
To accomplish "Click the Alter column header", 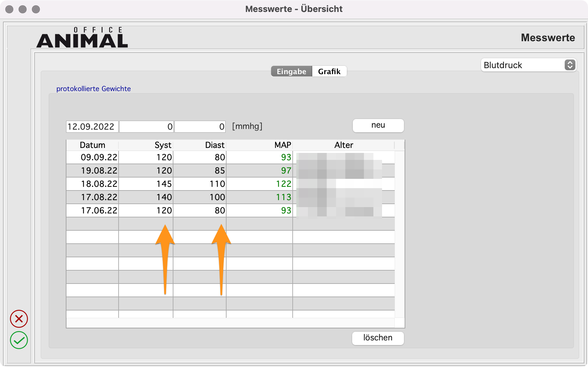I will pyautogui.click(x=343, y=145).
